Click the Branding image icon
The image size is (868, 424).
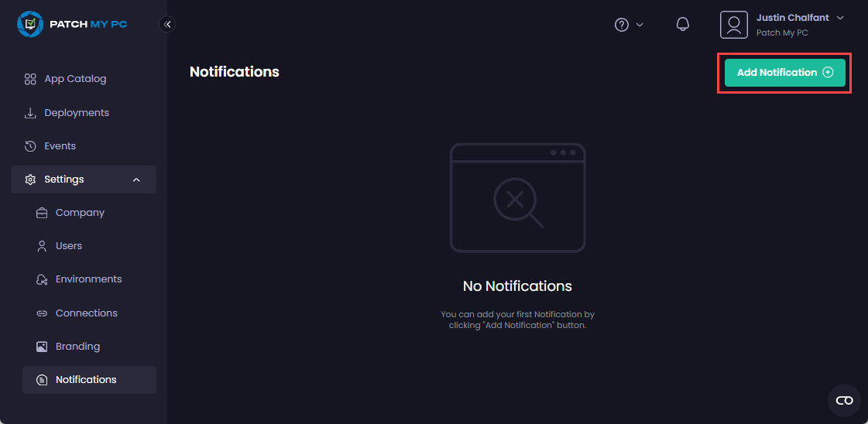coord(42,347)
